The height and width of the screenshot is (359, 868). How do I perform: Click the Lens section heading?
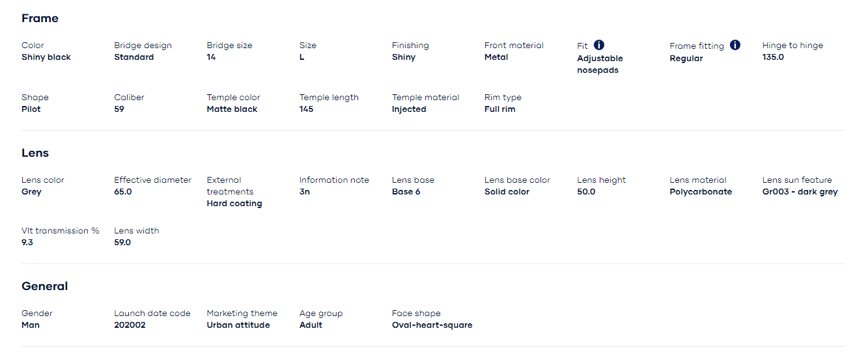point(35,153)
